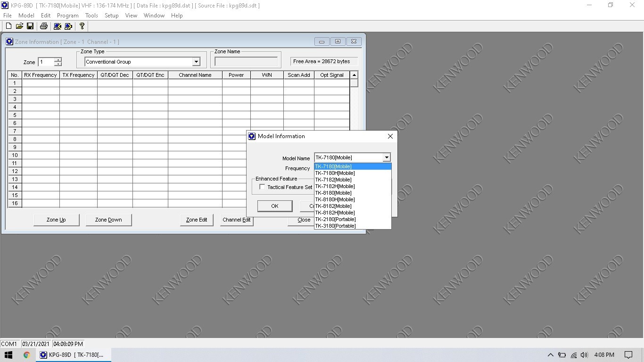Open the Program menu
The height and width of the screenshot is (362, 644).
67,15
